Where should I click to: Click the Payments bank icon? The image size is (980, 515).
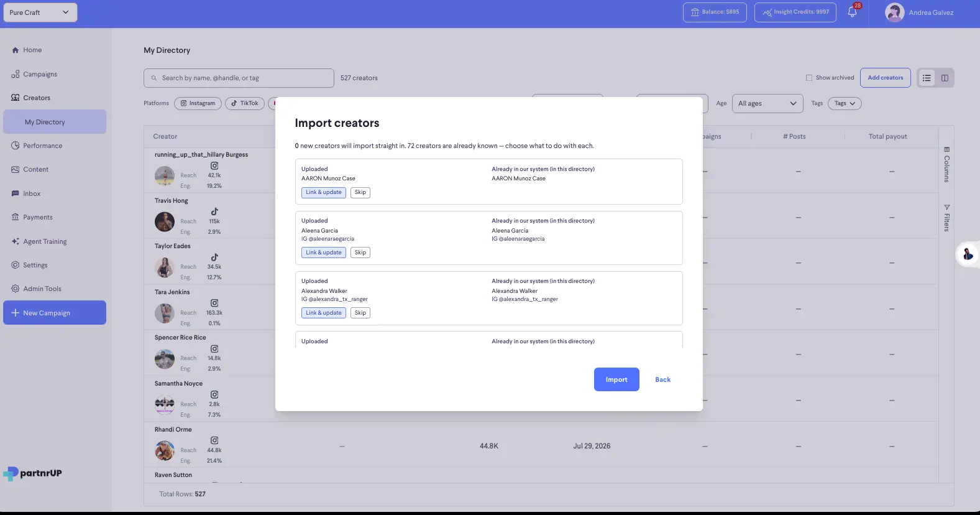tap(16, 217)
